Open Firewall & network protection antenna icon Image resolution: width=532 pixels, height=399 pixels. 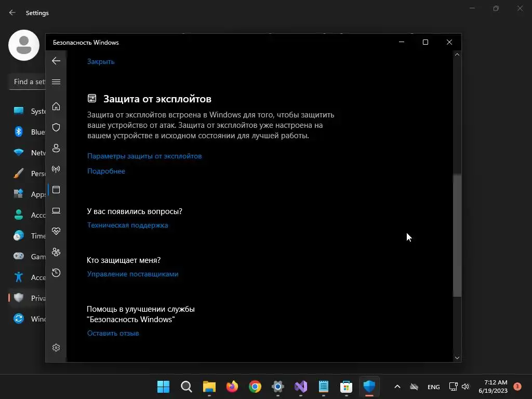point(56,169)
